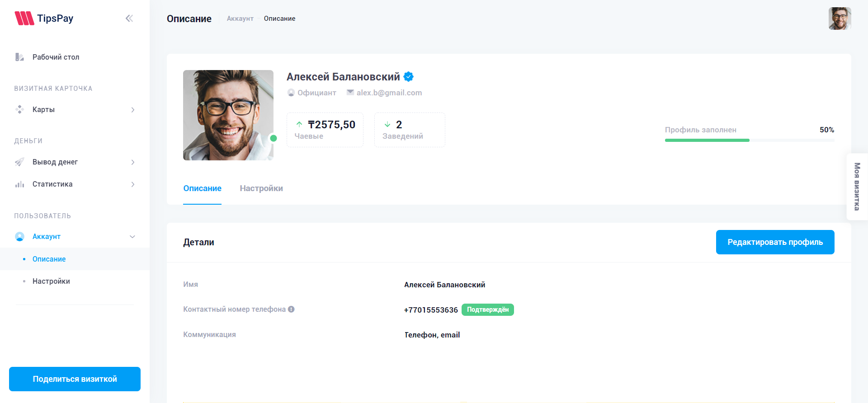Click the envelope icon beside email
The width and height of the screenshot is (868, 403).
click(x=350, y=92)
